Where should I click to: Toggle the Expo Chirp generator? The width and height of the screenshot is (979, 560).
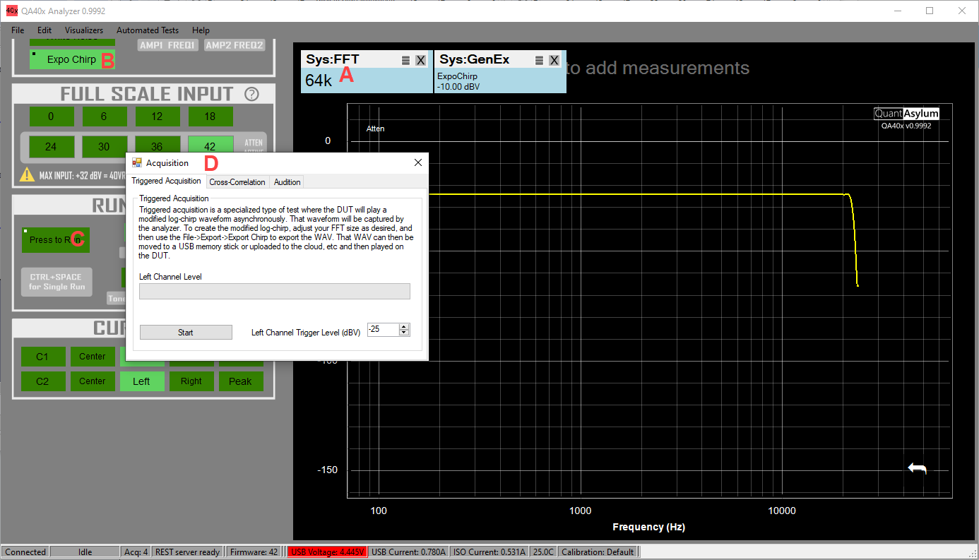point(71,59)
